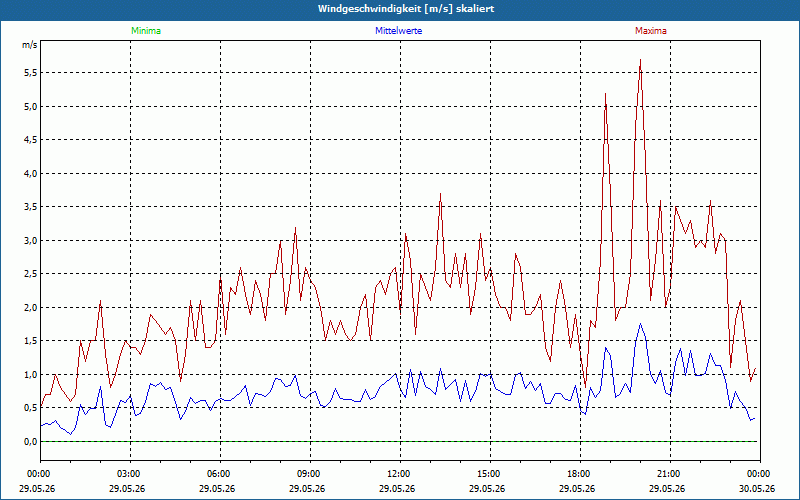
Task: Click the m/s unit label
Action: 30,45
